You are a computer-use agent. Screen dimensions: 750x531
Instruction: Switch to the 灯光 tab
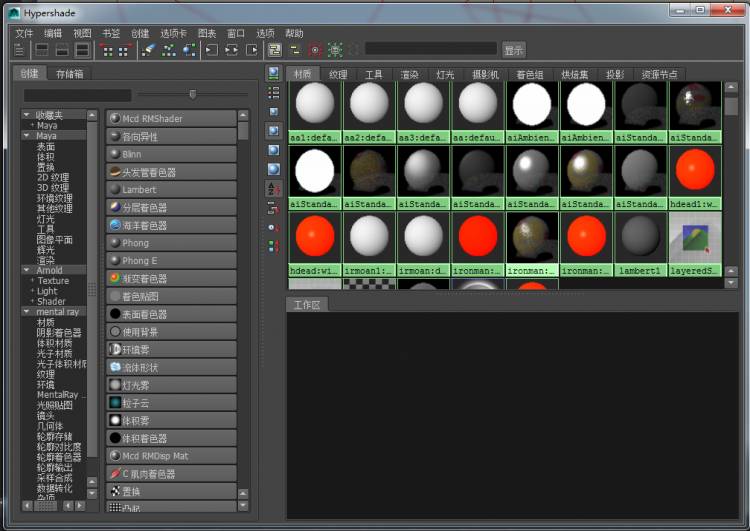[x=445, y=74]
